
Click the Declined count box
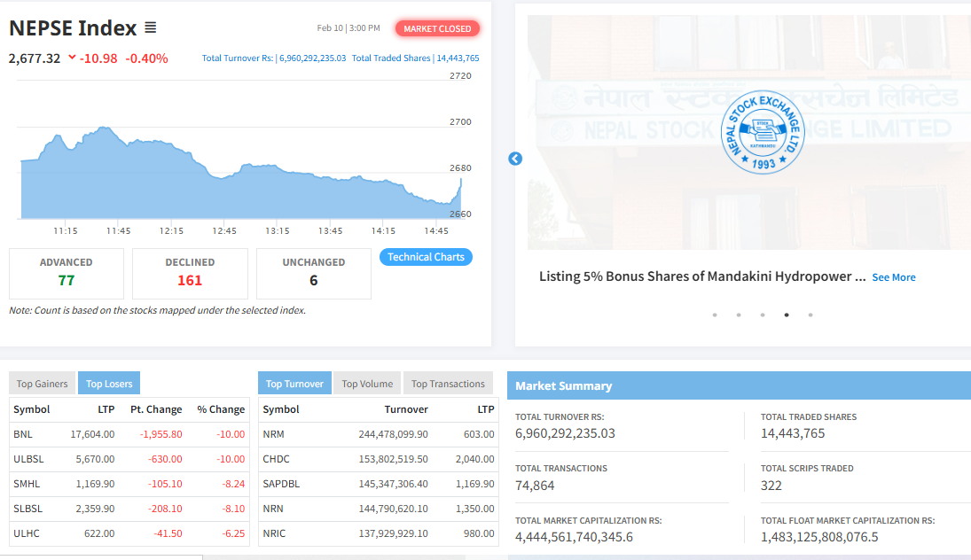[190, 273]
